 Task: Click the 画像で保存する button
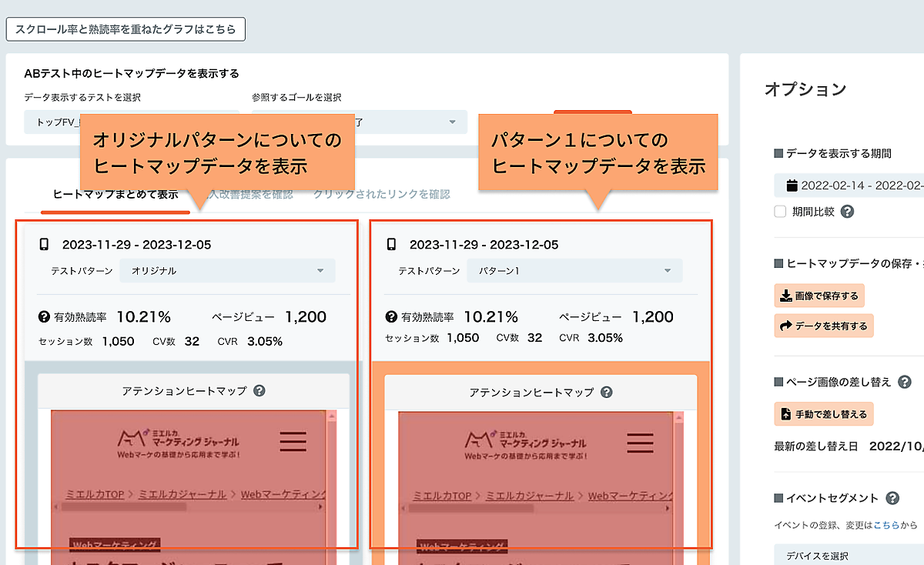pyautogui.click(x=819, y=296)
